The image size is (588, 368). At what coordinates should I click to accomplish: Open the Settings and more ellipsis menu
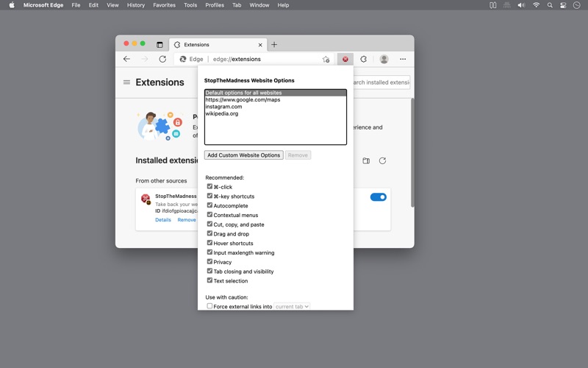pyautogui.click(x=403, y=59)
